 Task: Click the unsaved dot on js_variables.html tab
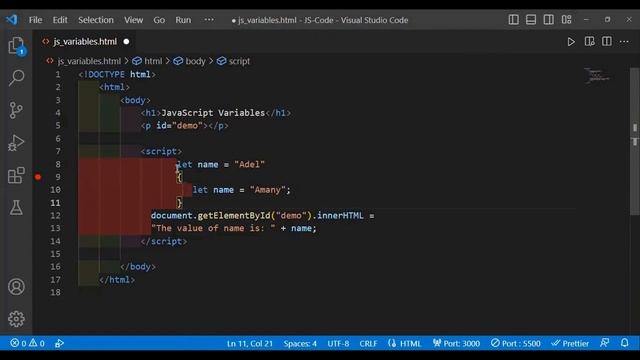click(127, 42)
